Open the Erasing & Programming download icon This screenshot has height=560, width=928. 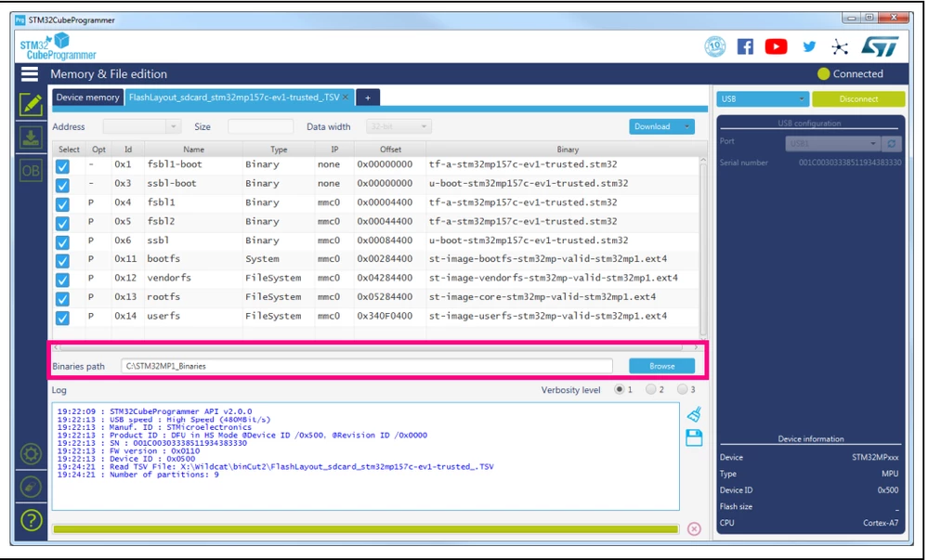[31, 137]
